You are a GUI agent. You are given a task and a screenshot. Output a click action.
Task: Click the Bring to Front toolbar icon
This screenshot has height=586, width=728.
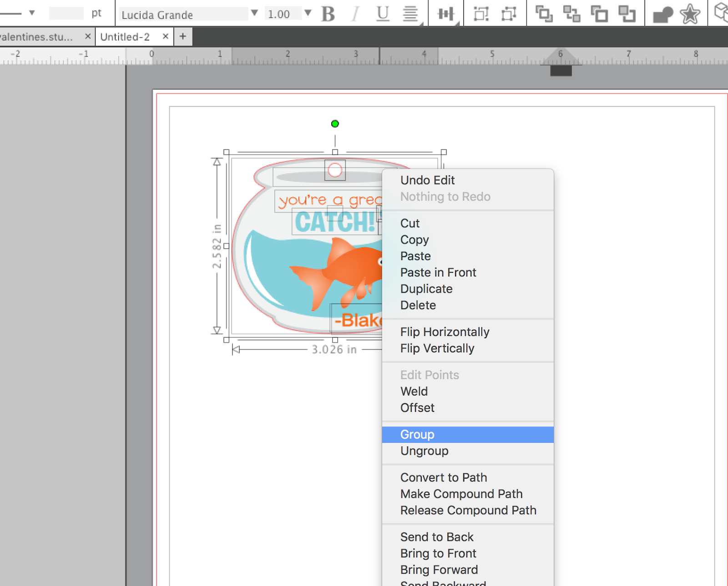click(x=601, y=14)
